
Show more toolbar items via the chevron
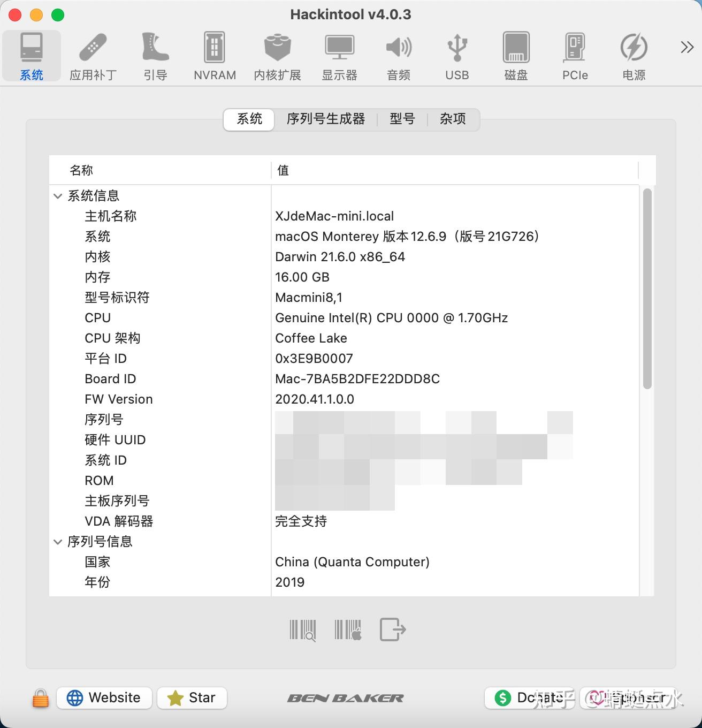(686, 47)
